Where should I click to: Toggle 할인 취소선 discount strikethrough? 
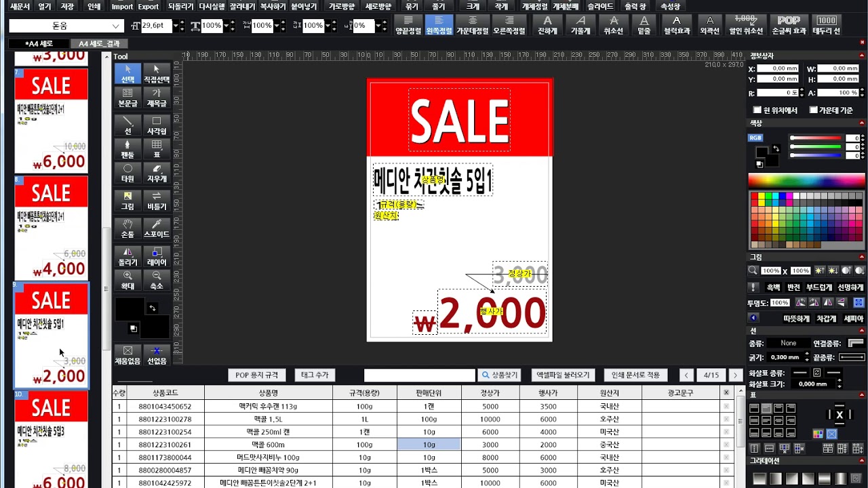coord(746,26)
